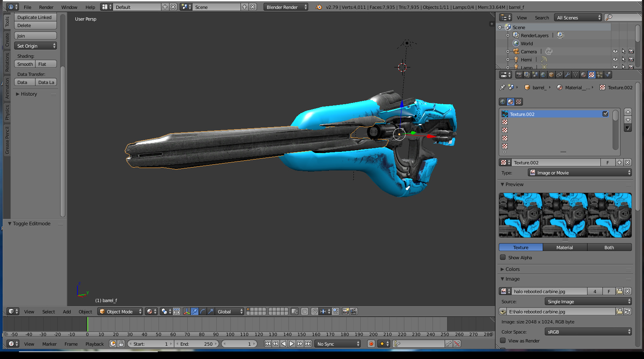Click the OpenGL render animation clapper icon
This screenshot has width=644, height=359.
pyautogui.click(x=353, y=311)
